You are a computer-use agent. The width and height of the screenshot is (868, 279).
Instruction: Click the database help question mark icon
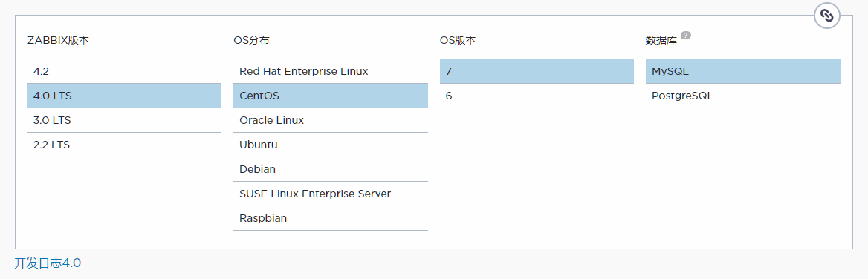click(686, 36)
